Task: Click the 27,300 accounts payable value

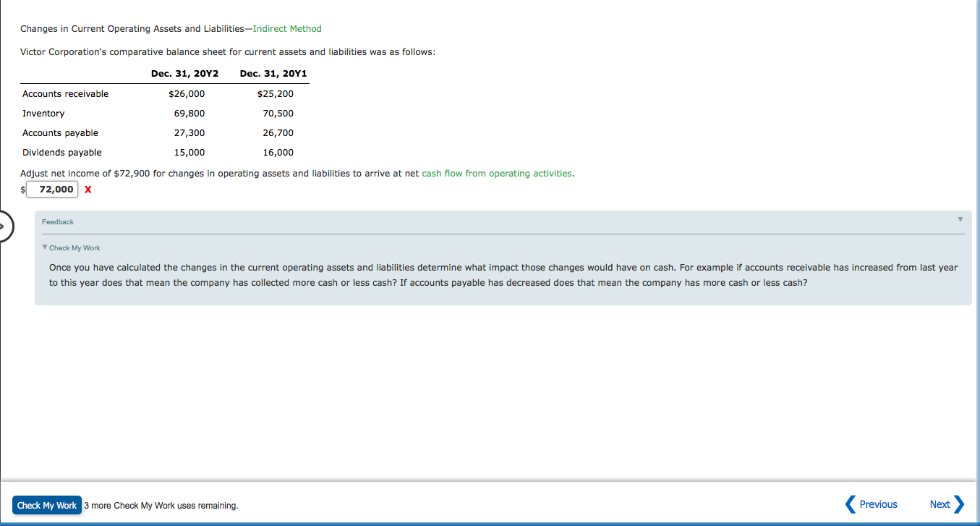Action: pos(189,133)
